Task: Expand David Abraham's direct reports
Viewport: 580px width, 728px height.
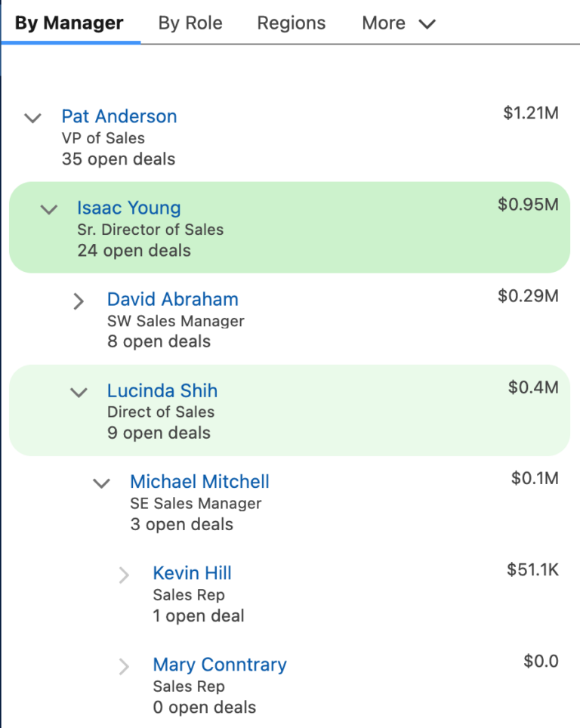Action: coord(79,301)
